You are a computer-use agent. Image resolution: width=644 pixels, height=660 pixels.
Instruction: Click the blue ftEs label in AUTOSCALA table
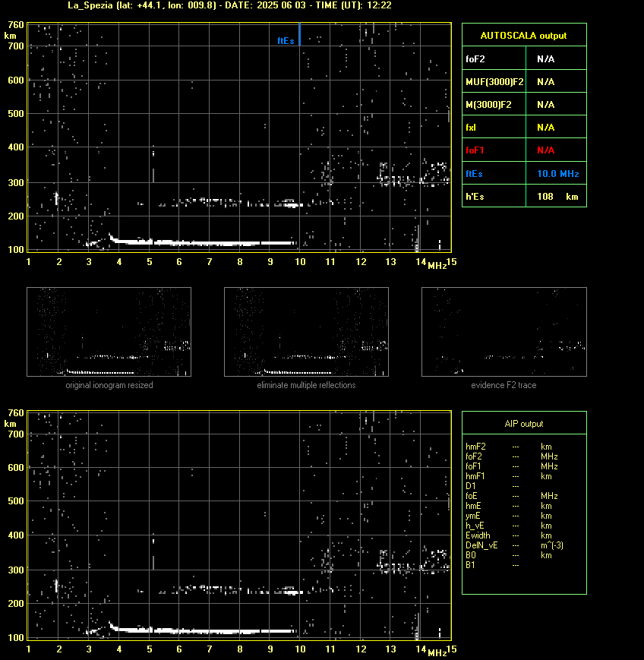[x=474, y=174]
